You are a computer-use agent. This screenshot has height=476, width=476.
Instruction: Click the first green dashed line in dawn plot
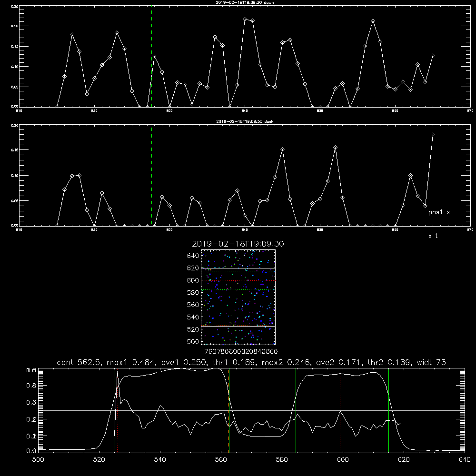pyautogui.click(x=151, y=57)
